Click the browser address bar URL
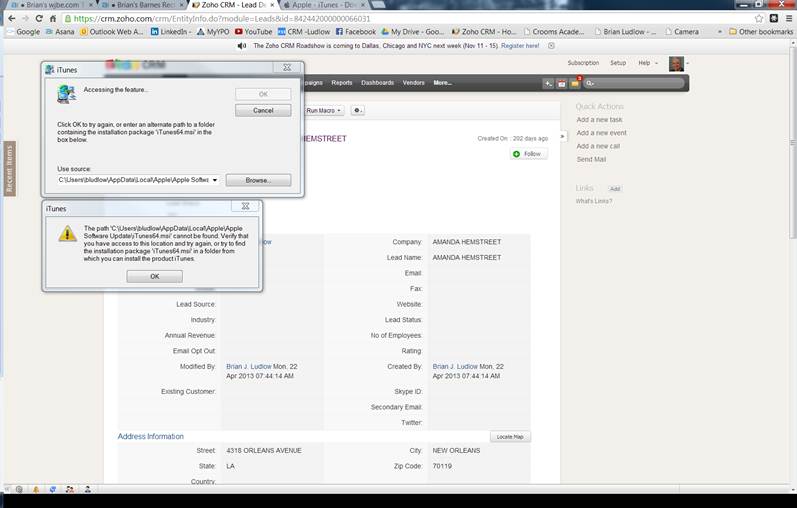The image size is (797, 508). (222, 18)
